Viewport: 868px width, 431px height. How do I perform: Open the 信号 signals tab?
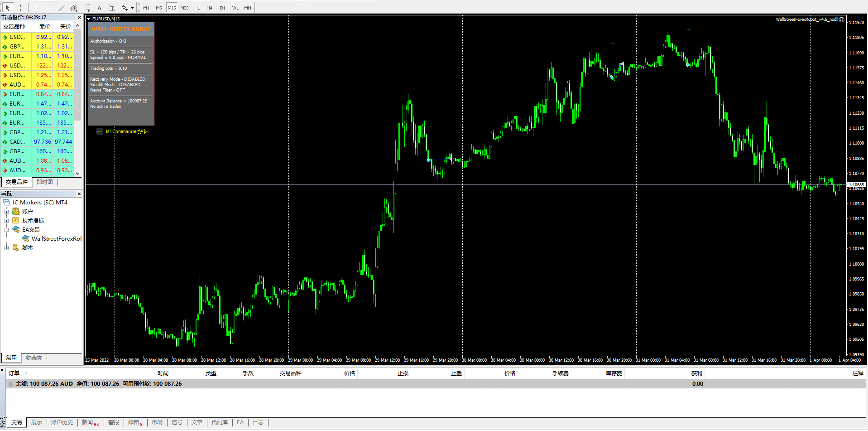pos(177,422)
